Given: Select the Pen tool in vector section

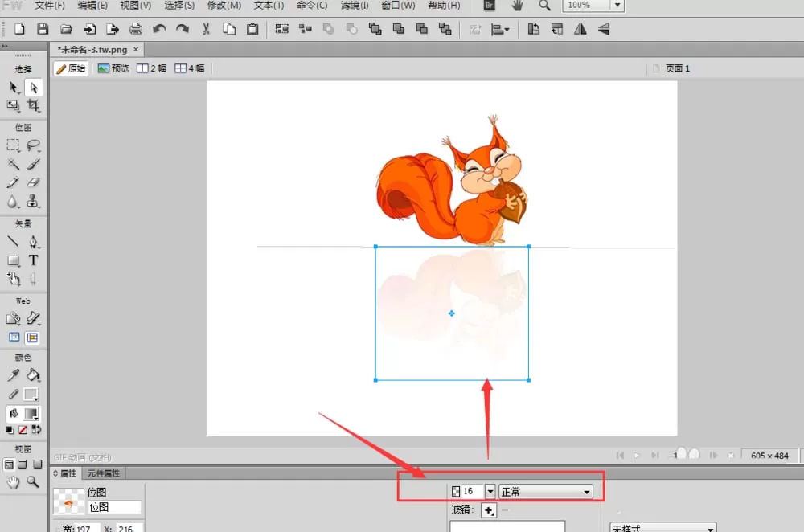Looking at the screenshot, I should (33, 241).
